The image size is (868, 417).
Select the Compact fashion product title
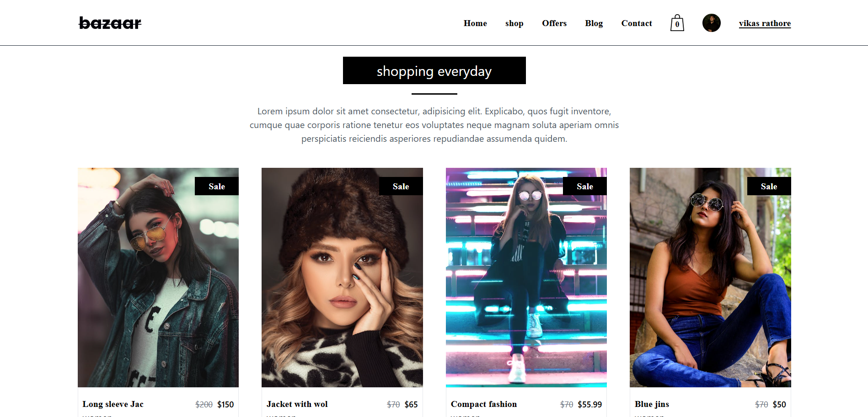pos(484,404)
